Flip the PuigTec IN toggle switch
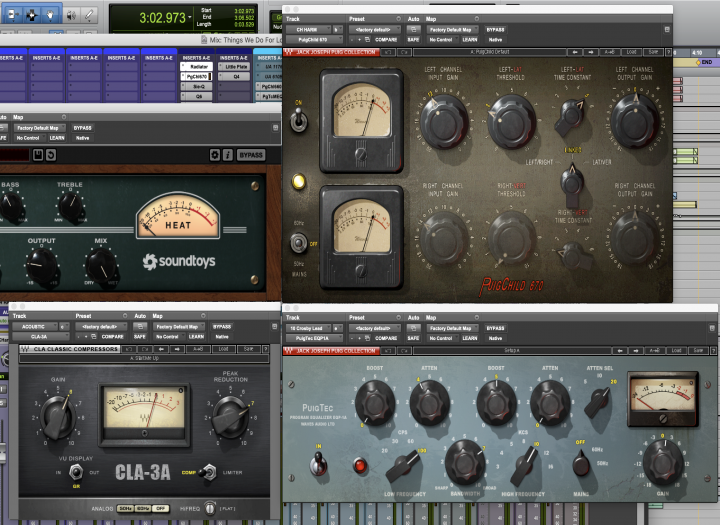The height and width of the screenshot is (525, 720). [x=318, y=462]
